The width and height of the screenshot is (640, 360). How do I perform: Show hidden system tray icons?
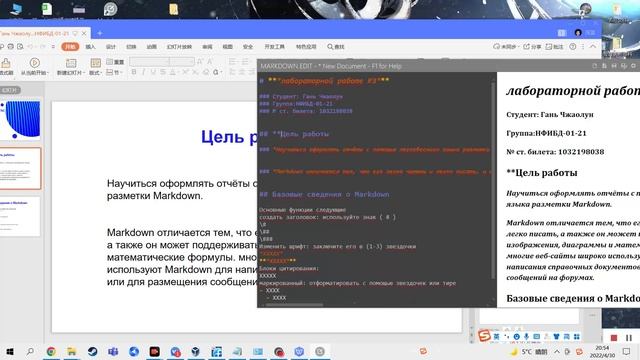pos(557,351)
